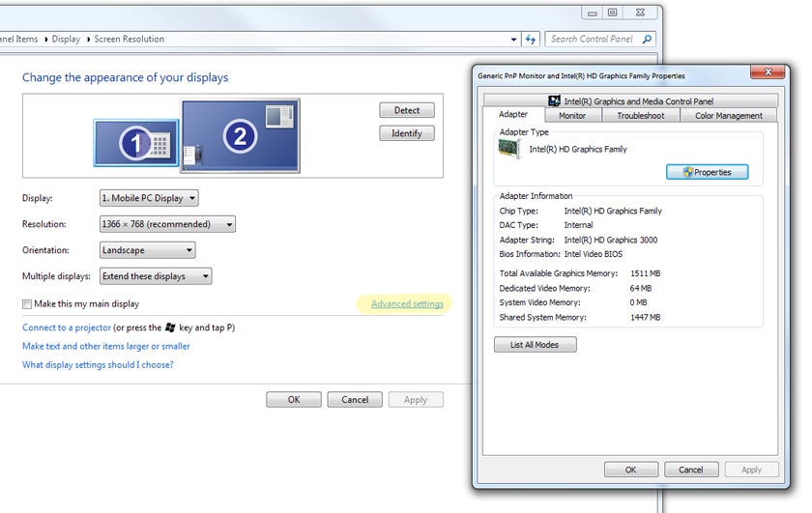Image resolution: width=812 pixels, height=513 pixels.
Task: Click the adapter Properties button with shield
Action: point(707,172)
